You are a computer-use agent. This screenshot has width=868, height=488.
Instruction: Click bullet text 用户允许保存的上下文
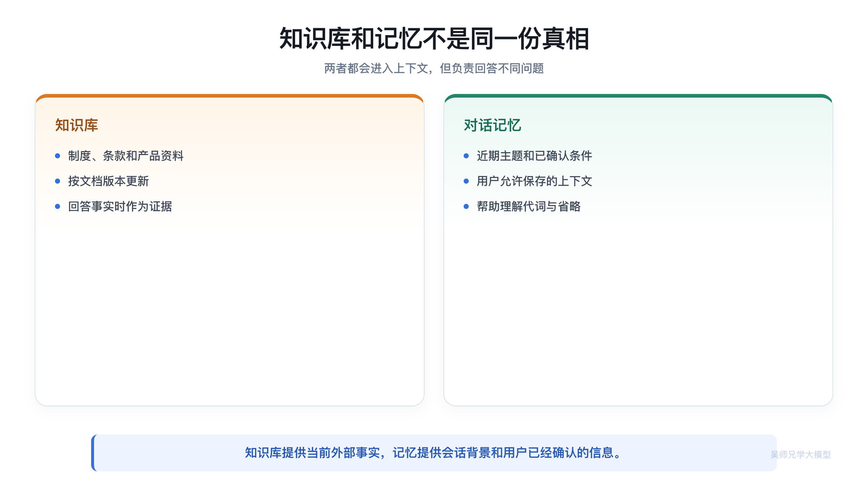click(x=535, y=181)
